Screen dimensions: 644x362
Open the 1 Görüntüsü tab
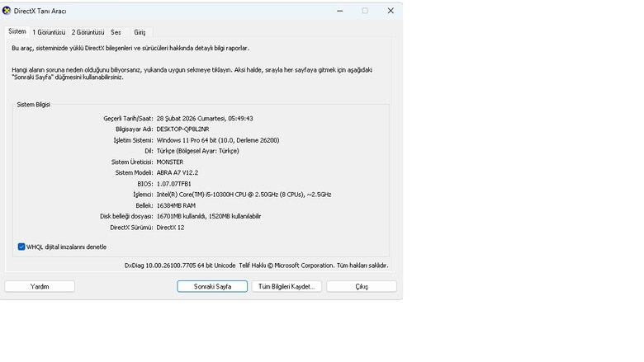pyautogui.click(x=49, y=32)
